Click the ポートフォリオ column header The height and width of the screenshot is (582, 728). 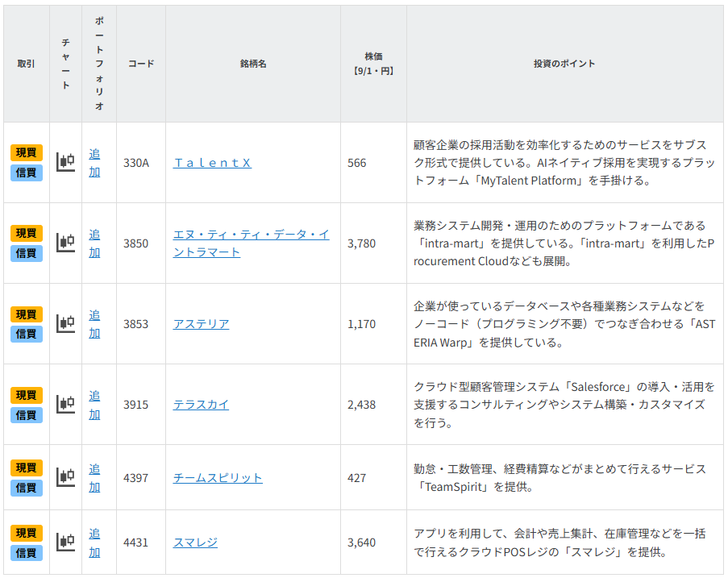[99, 64]
